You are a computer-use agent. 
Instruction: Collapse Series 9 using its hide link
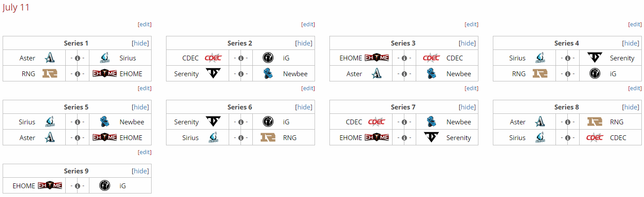[x=140, y=171]
